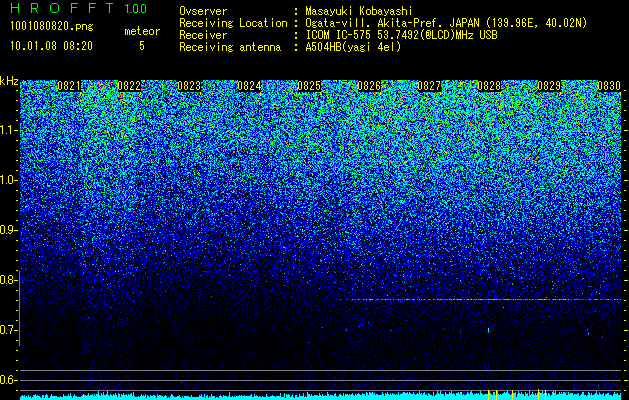Click the 'Receiving Location' label
This screenshot has height=400, width=629.
point(233,23)
